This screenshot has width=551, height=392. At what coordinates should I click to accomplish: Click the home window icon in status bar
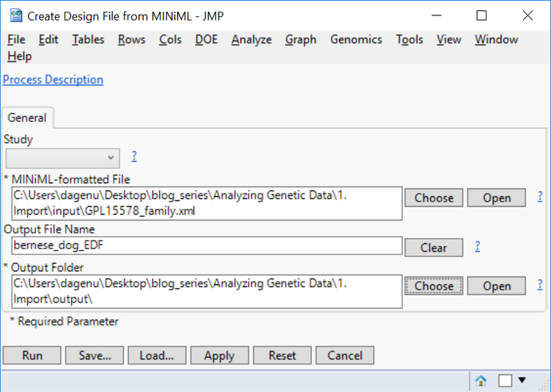tap(481, 380)
